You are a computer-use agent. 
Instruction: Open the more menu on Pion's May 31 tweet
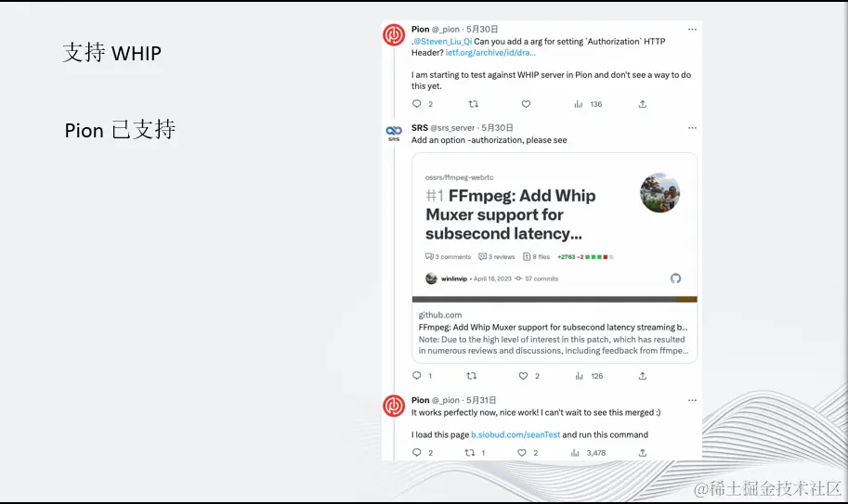692,400
